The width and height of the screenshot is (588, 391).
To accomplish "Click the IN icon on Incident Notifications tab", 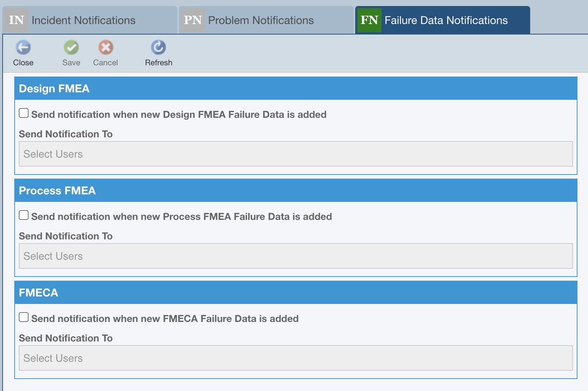I will (15, 20).
